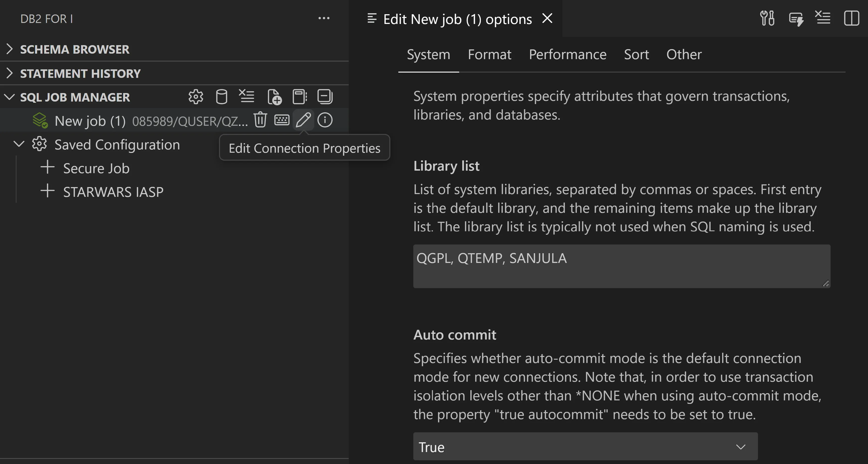Viewport: 868px width, 464px height.
Task: Click the info icon for New job (1)
Action: tap(325, 120)
